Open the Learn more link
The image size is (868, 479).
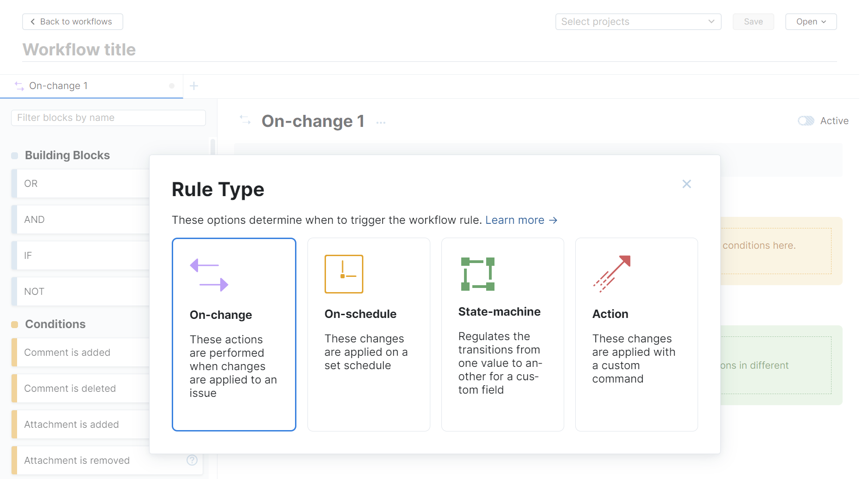pyautogui.click(x=521, y=220)
